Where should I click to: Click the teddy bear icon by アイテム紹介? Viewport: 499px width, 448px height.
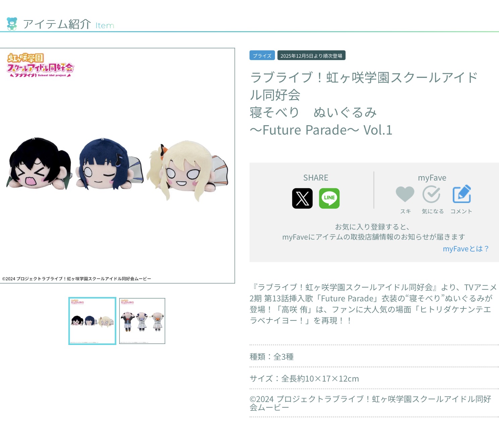pos(12,24)
